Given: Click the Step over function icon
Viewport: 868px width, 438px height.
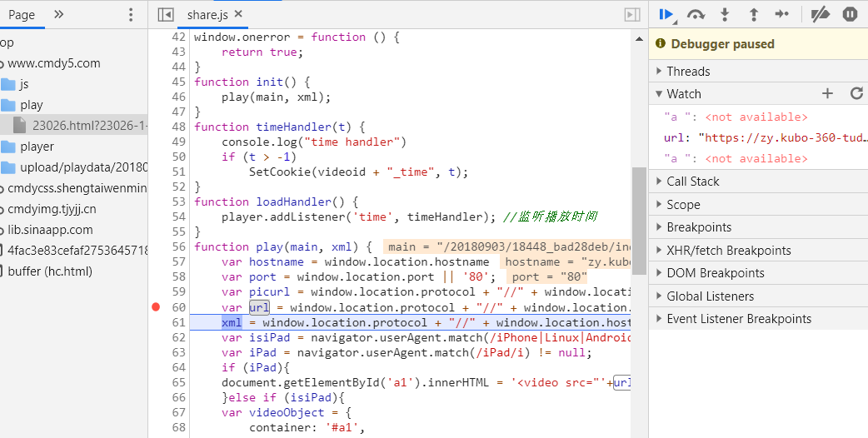Looking at the screenshot, I should coord(696,14).
